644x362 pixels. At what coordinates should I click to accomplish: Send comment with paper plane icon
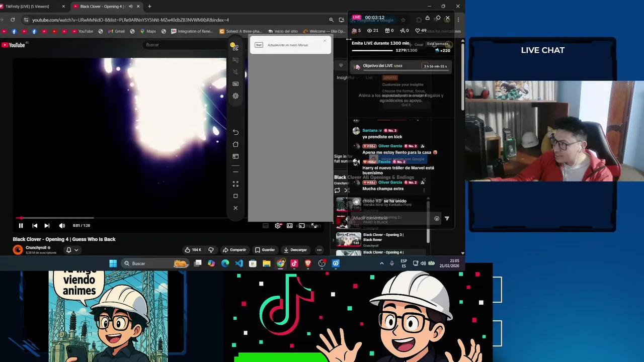coord(447,219)
